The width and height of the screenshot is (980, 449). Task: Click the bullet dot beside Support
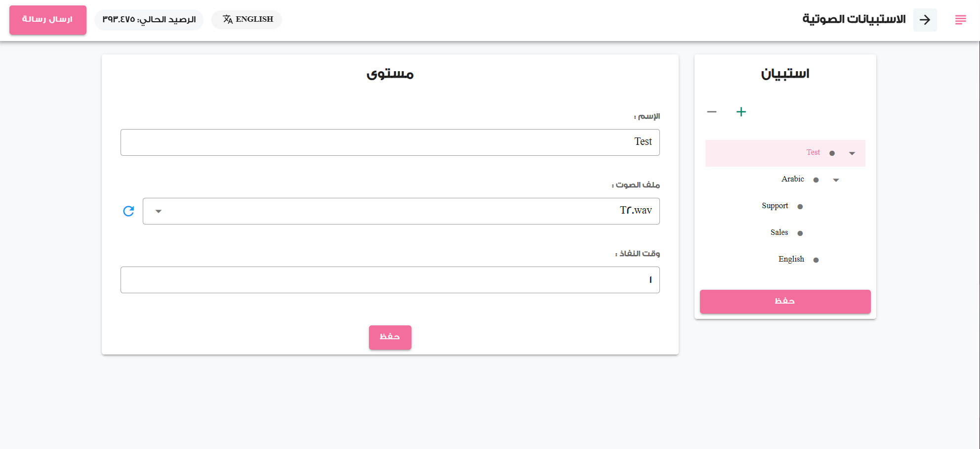tap(800, 207)
